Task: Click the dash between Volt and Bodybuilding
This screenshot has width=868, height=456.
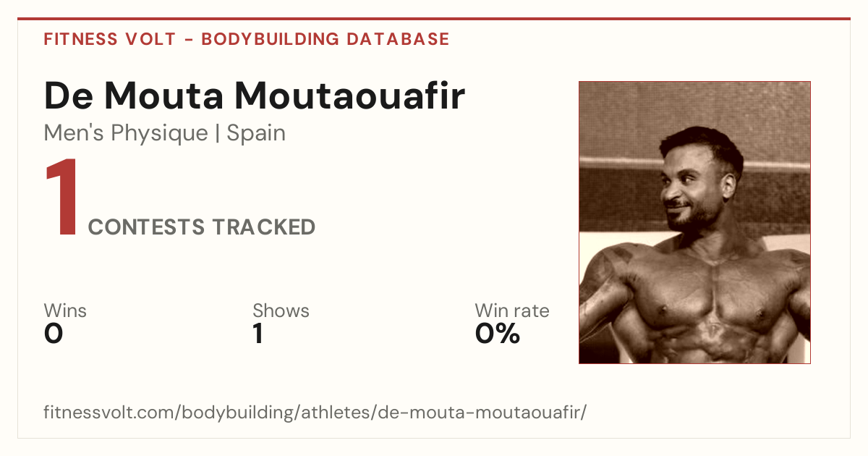Action: pos(188,40)
